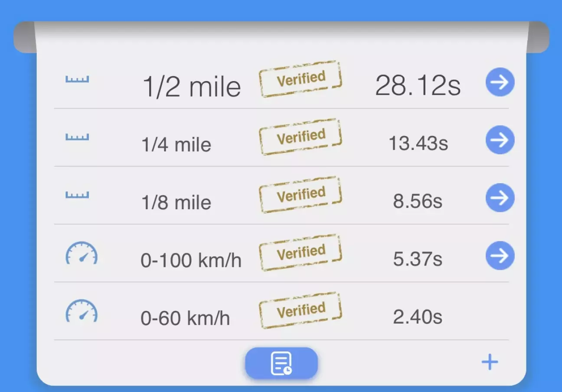This screenshot has height=392, width=562.
Task: Click the ruler icon beside 1/4 mile
Action: [77, 137]
